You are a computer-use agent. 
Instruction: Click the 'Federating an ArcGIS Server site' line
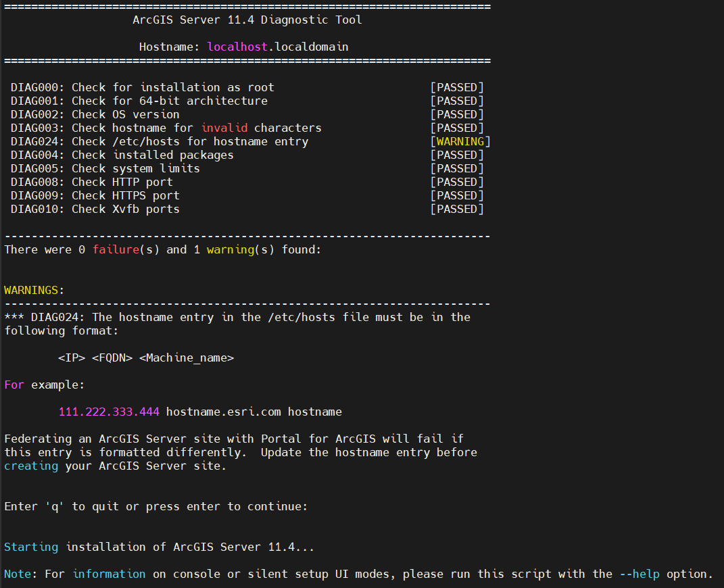point(234,439)
